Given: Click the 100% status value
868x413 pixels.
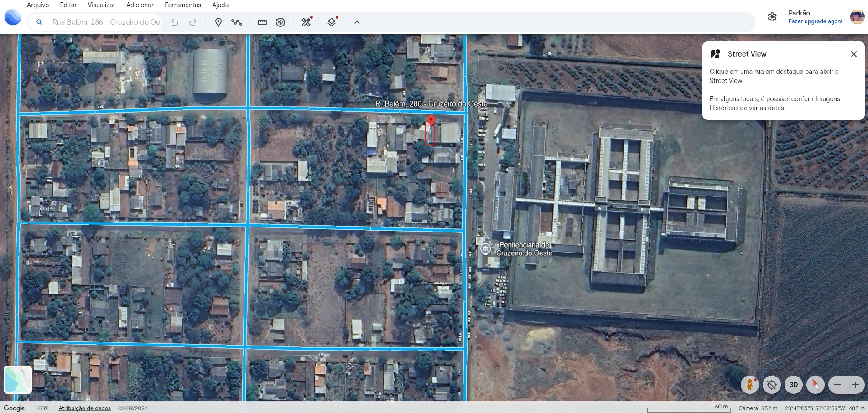Looking at the screenshot, I should click(x=42, y=408).
